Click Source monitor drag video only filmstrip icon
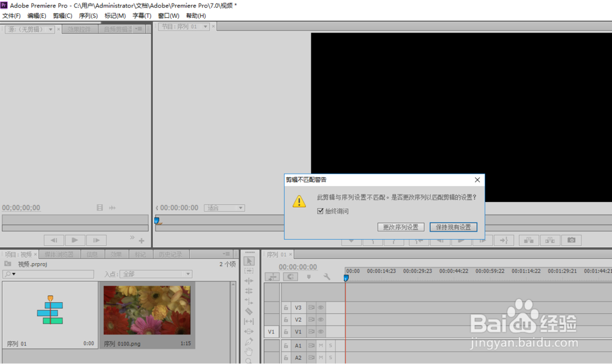This screenshot has height=364, width=612. coord(100,207)
